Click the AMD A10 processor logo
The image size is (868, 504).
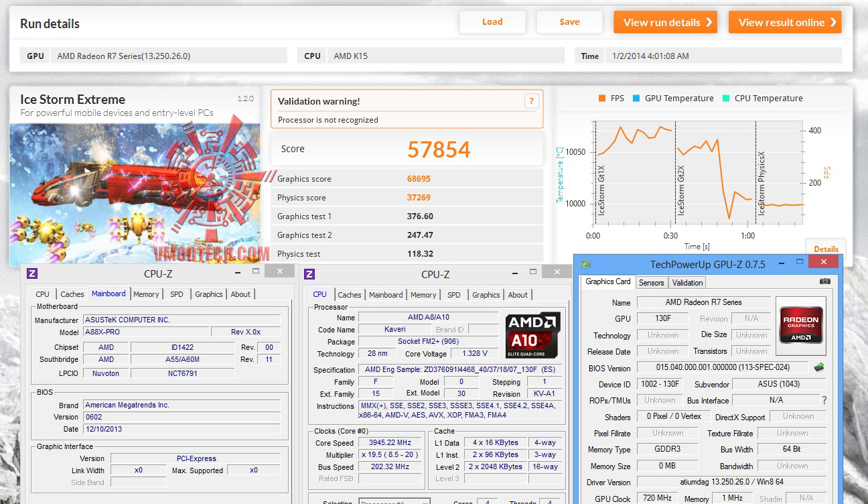(533, 334)
